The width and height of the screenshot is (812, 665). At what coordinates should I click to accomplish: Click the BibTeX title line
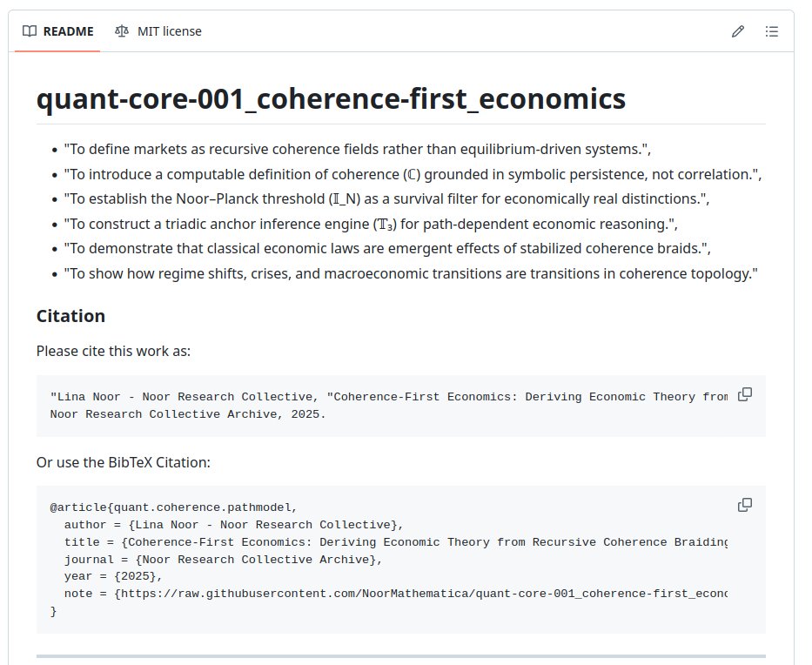tap(396, 542)
